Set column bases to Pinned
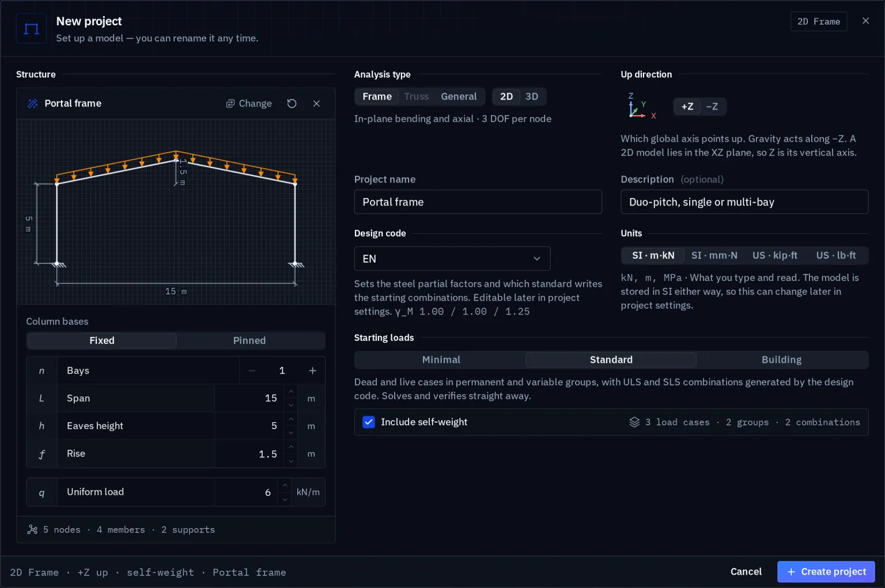Viewport: 885px width, 588px height. point(249,341)
